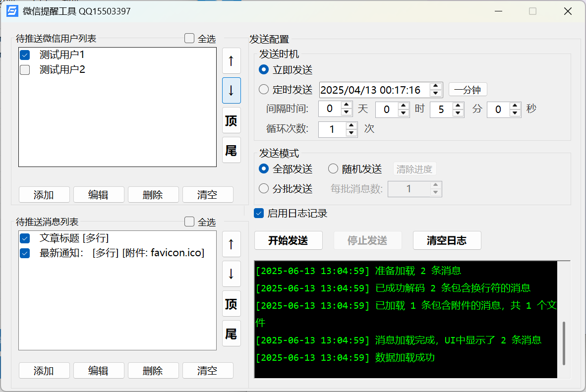Disable the 启用日志记录 checkbox

tap(258, 213)
